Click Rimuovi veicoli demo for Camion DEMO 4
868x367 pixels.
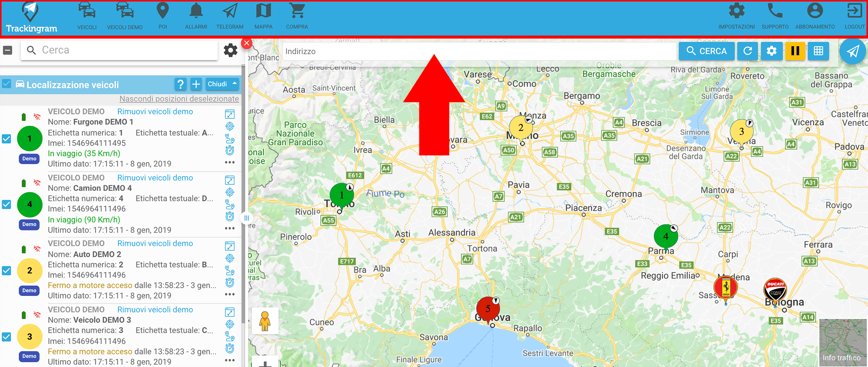pyautogui.click(x=155, y=178)
